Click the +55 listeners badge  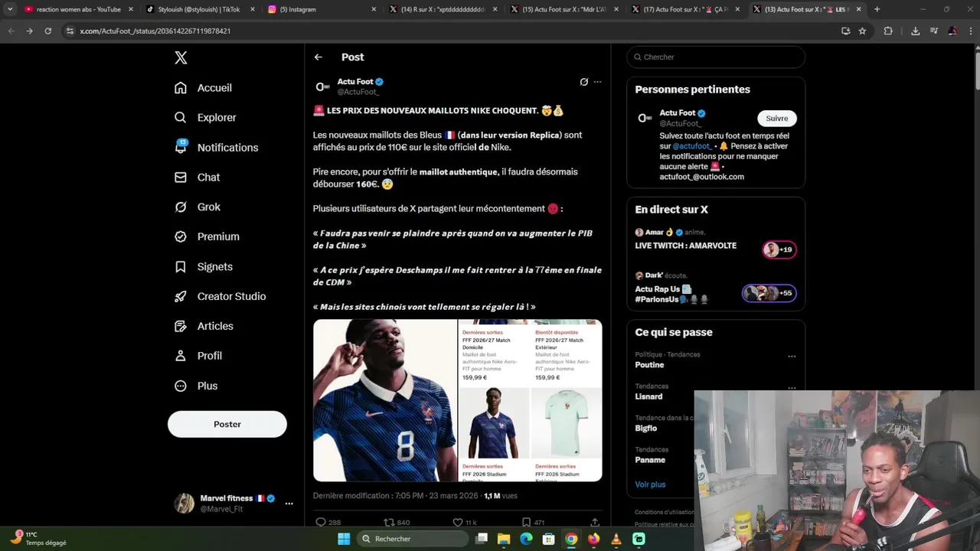pyautogui.click(x=769, y=293)
